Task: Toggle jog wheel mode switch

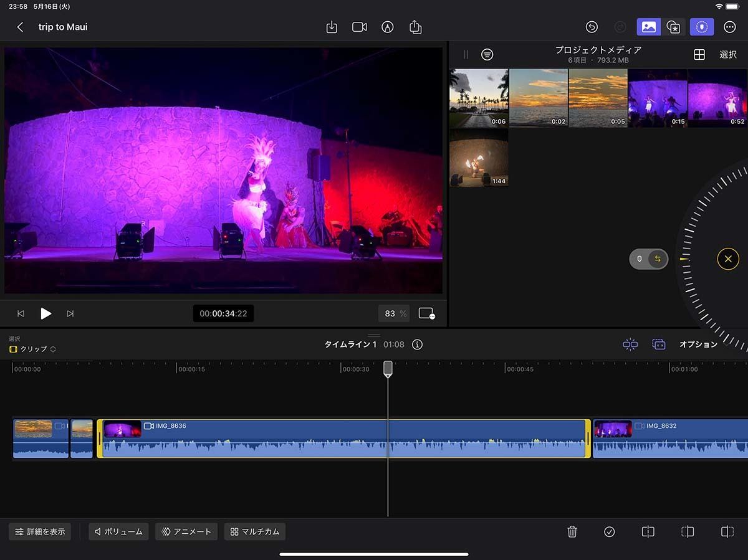Action: click(648, 259)
